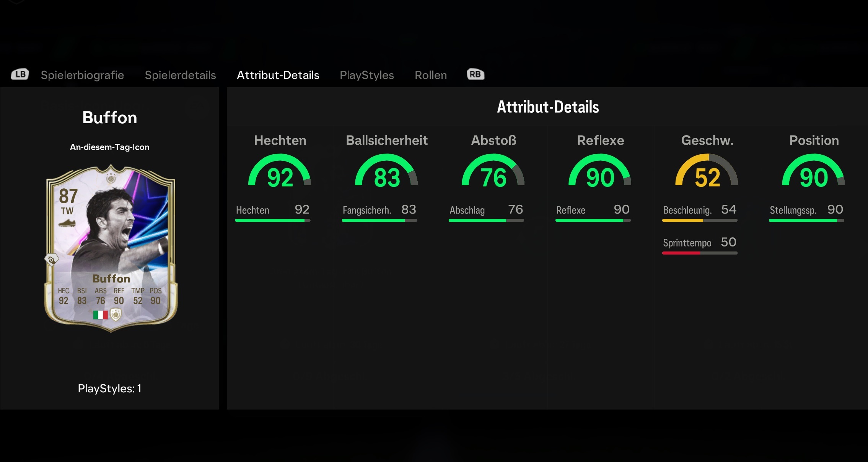Click the crest emblem at the card top
The height and width of the screenshot is (462, 868).
[x=111, y=178]
